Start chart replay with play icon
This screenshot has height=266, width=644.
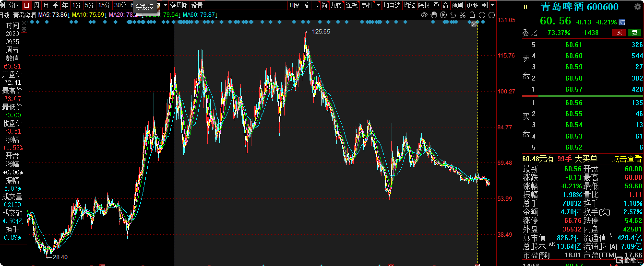click(x=443, y=15)
